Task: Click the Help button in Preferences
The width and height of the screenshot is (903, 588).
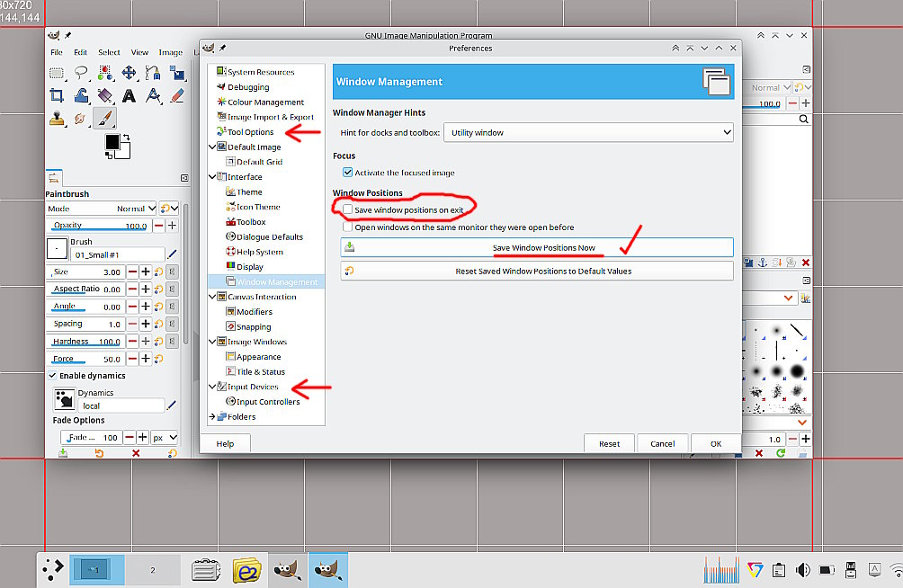Action: pos(225,443)
